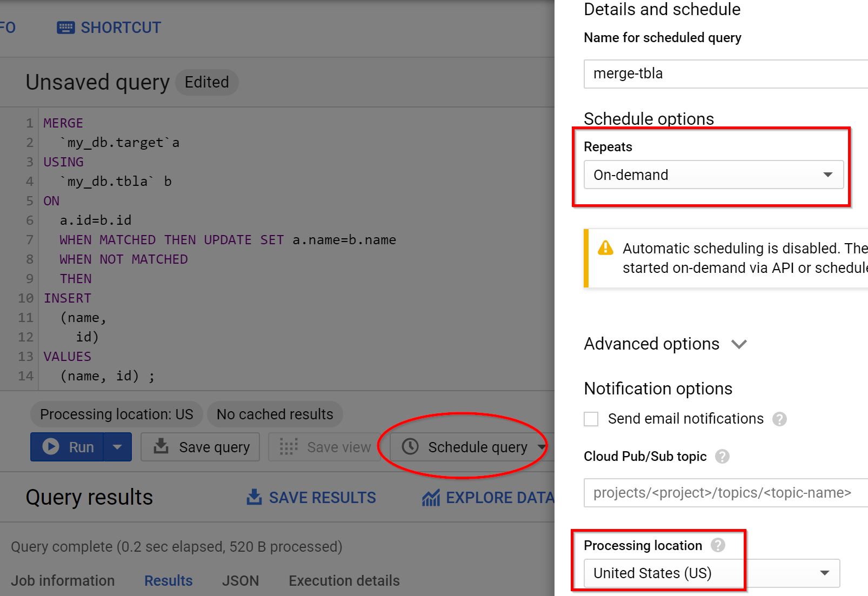Click the SAVE RESULTS download icon
This screenshot has height=596, width=868.
click(254, 497)
